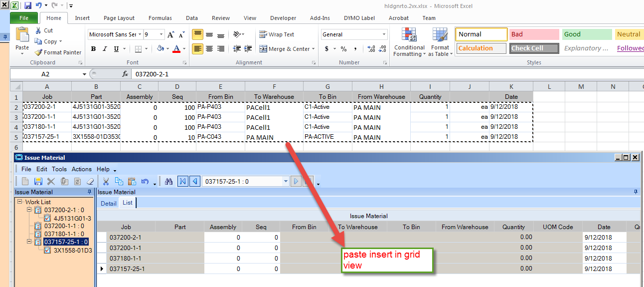The width and height of the screenshot is (644, 287).
Task: Increase font size with Grow Font icon
Action: click(171, 34)
